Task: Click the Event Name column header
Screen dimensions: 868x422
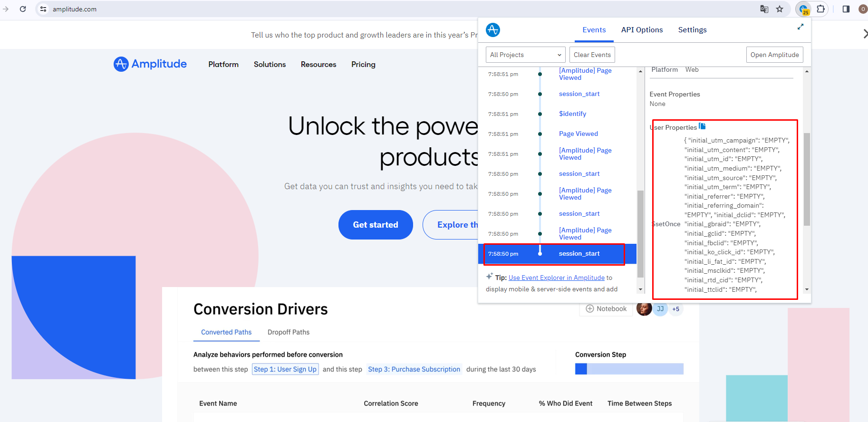Action: pos(218,403)
